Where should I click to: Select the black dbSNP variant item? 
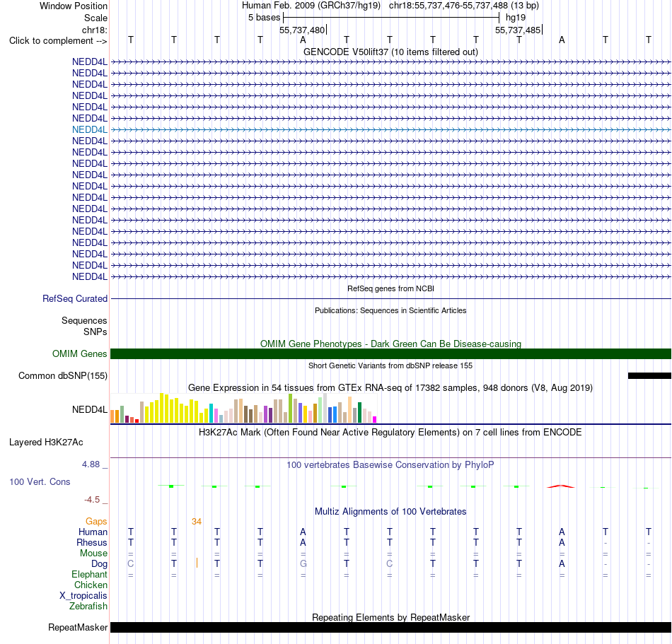point(649,375)
